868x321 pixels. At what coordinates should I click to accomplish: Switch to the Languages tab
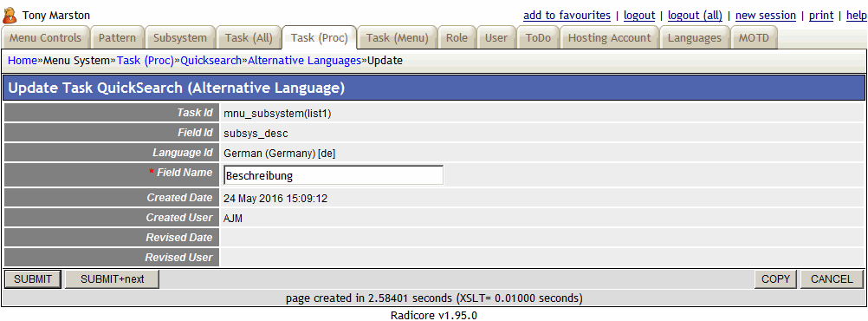pos(694,38)
